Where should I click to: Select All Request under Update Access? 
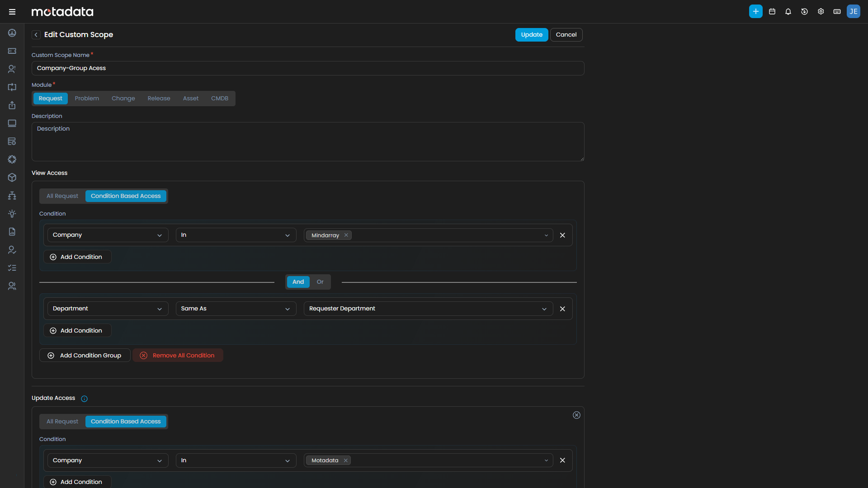62,422
